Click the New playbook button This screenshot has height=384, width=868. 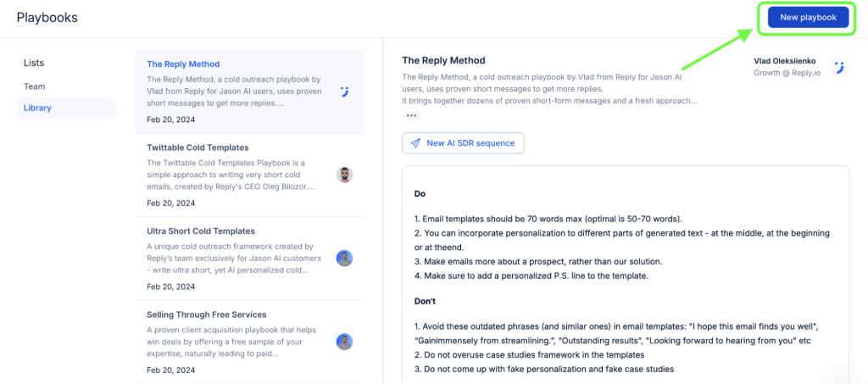coord(807,18)
